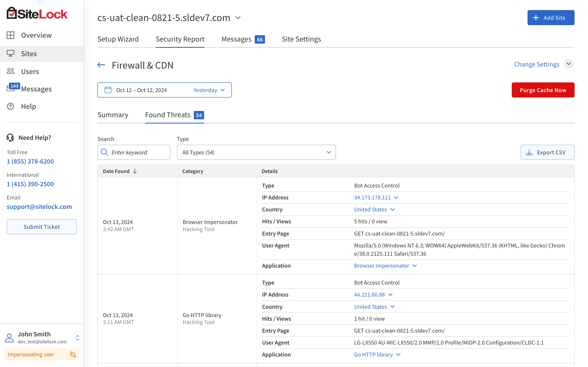Click the Messages envelope icon with 149 badge
Image resolution: width=588 pixels, height=367 pixels.
pyautogui.click(x=10, y=88)
